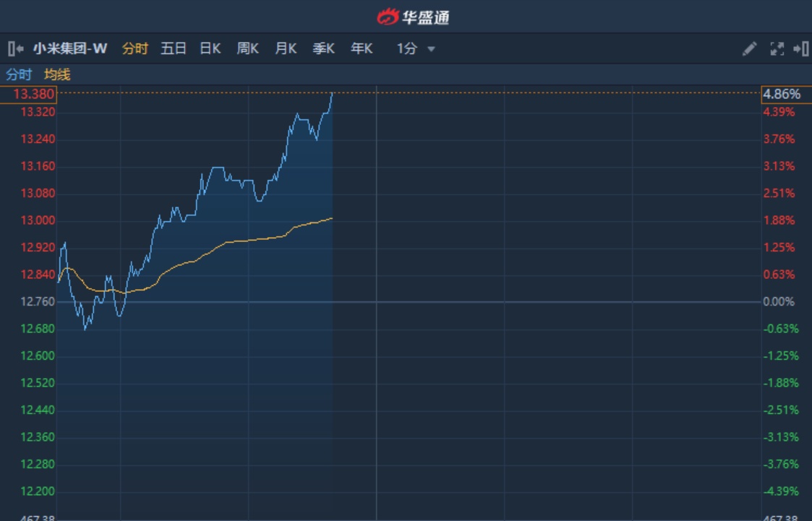
Task: Collapse the left panel with the arrow icon
Action: 15,49
